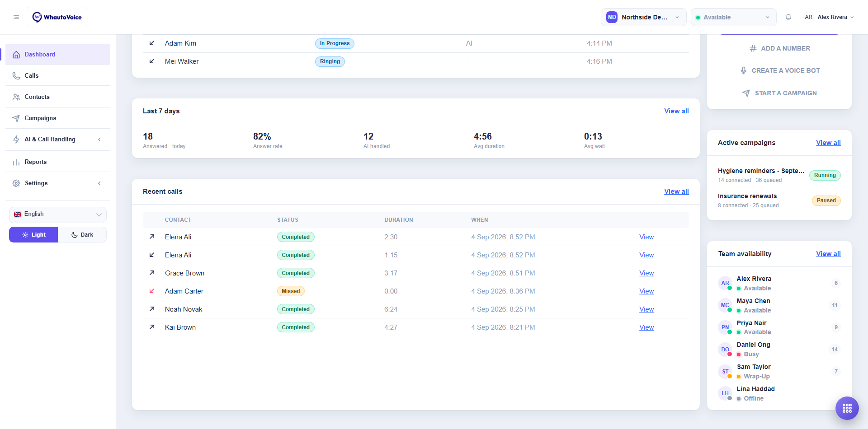Click the outbound arrow icon for Grace Brown
Viewport: 868px width, 429px height.
click(152, 273)
